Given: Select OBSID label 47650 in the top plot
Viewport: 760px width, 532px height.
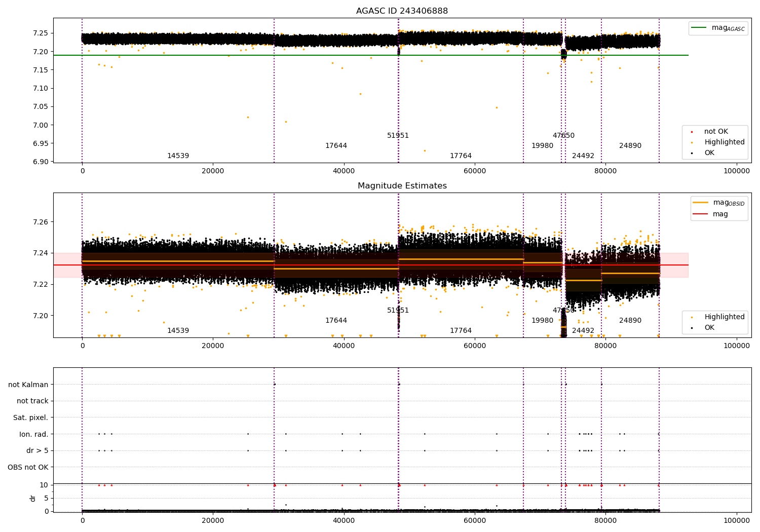Looking at the screenshot, I should 563,136.
